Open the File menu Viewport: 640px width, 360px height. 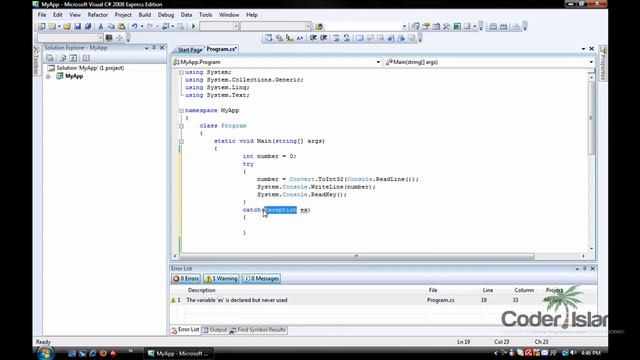[42, 15]
